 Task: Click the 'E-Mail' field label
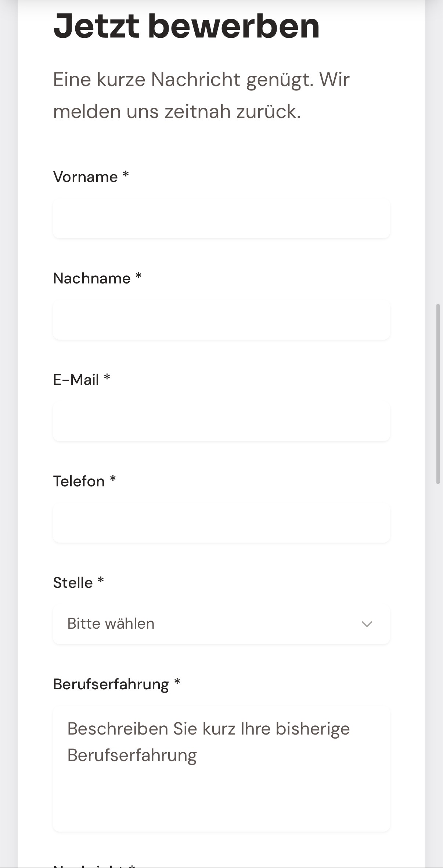point(76,380)
